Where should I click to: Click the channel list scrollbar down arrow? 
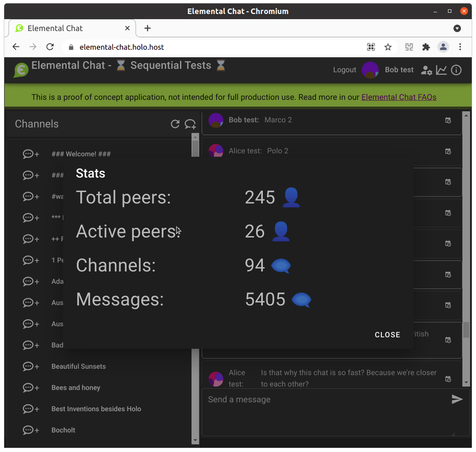coord(195,440)
